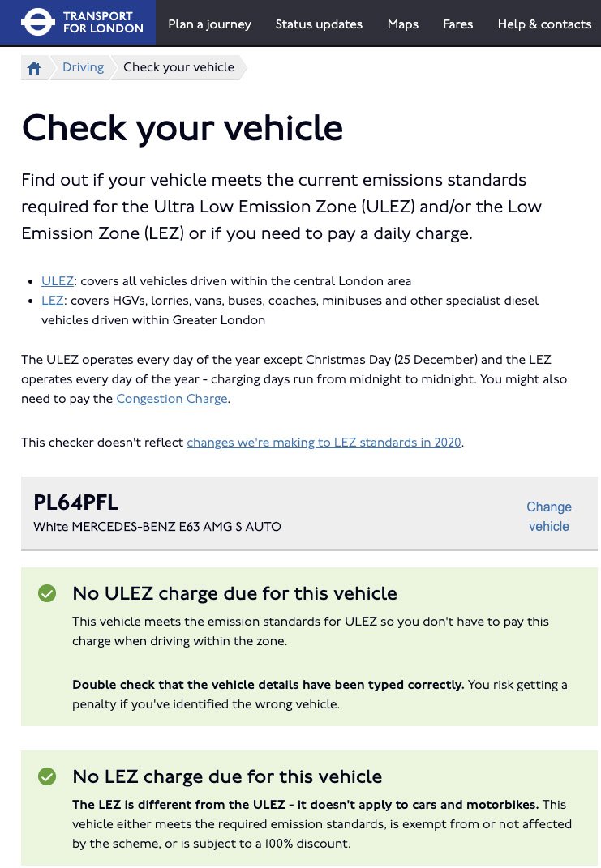Go to Fares in the navigation bar
Image resolution: width=601 pixels, height=868 pixels.
(x=457, y=24)
